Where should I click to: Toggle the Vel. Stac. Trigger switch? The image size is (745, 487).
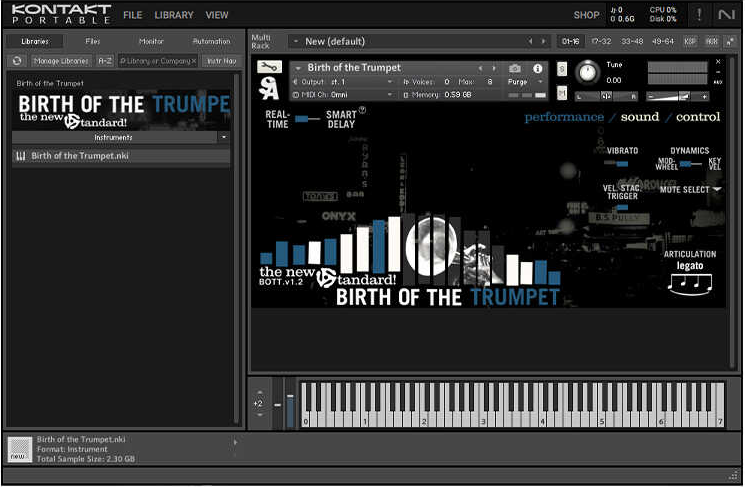622,207
